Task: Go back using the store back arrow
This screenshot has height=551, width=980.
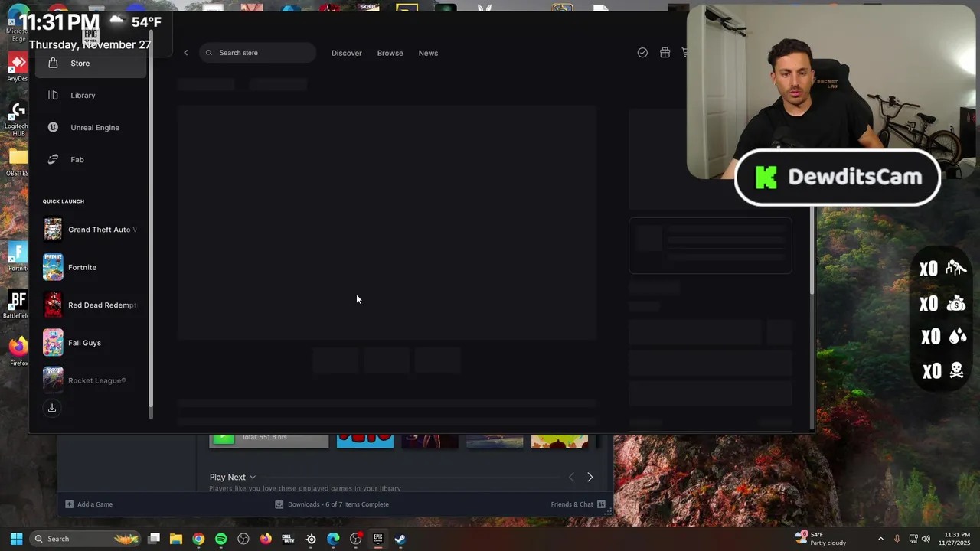Action: (x=185, y=53)
